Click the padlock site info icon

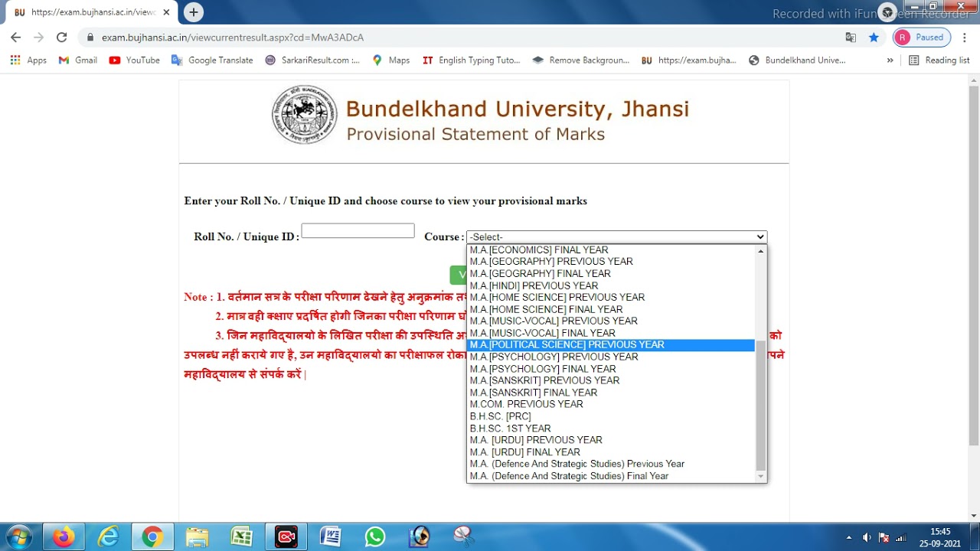90,37
